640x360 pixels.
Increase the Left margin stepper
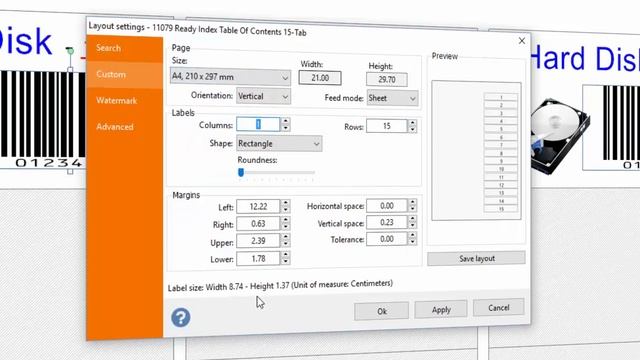286,203
